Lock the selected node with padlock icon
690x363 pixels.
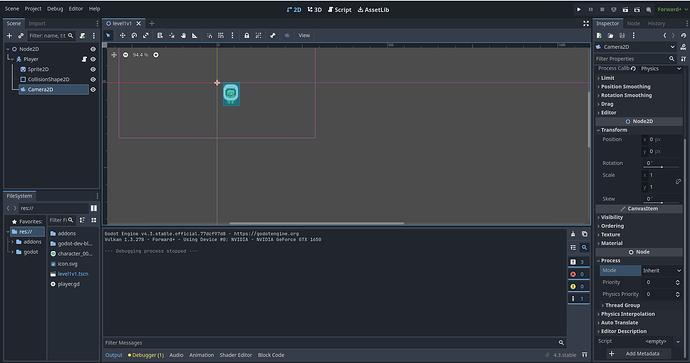click(x=246, y=36)
